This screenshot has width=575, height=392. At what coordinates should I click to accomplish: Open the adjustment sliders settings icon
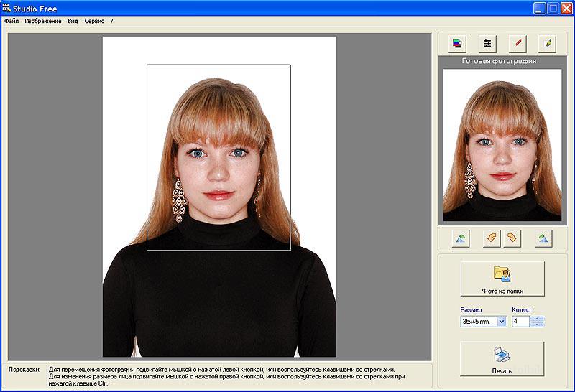click(x=488, y=44)
